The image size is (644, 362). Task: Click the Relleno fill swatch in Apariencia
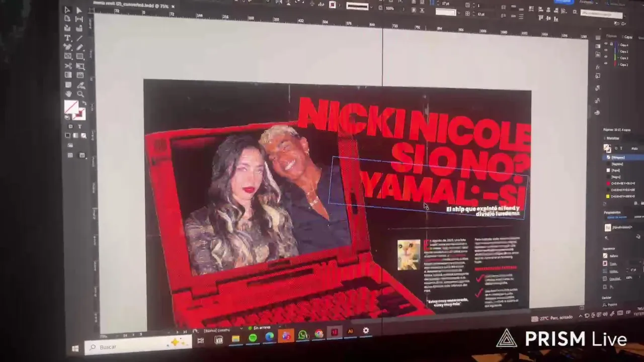605,256
